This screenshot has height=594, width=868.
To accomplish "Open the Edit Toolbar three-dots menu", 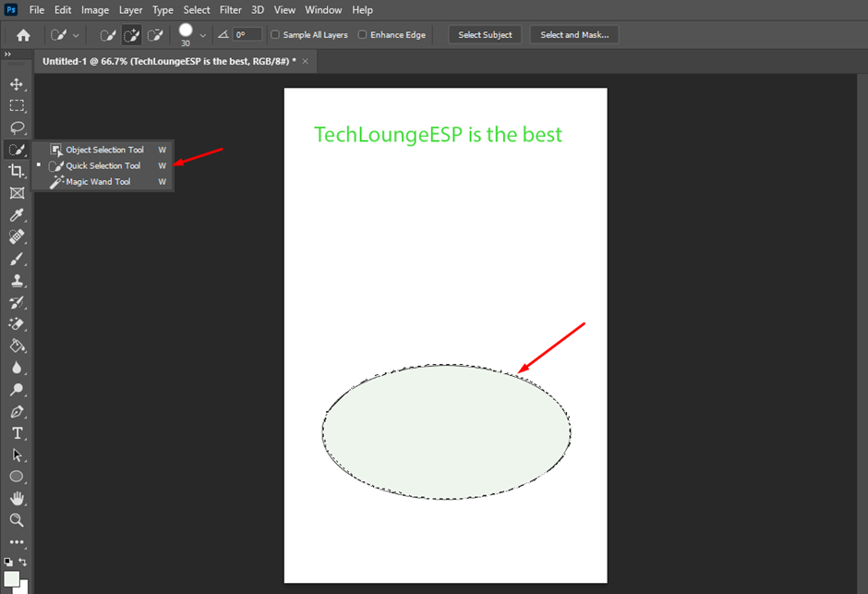I will (17, 542).
